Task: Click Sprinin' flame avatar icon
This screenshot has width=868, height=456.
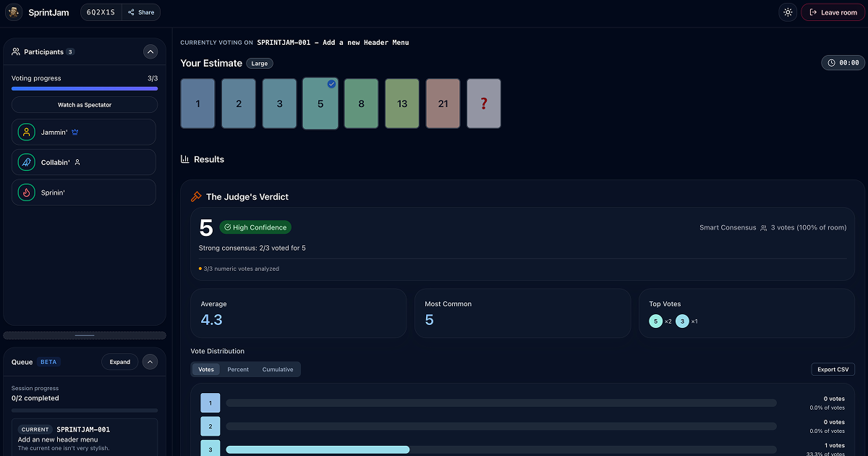Action: 27,193
